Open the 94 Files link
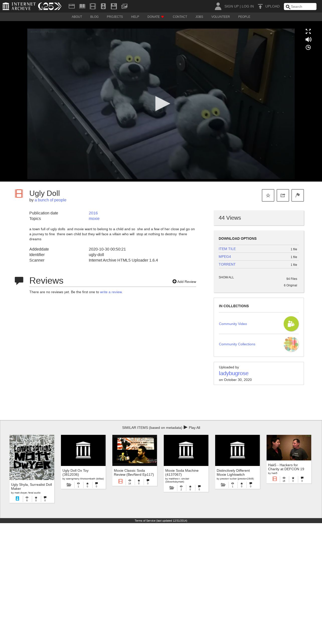The height and width of the screenshot is (644, 322). [x=292, y=279]
